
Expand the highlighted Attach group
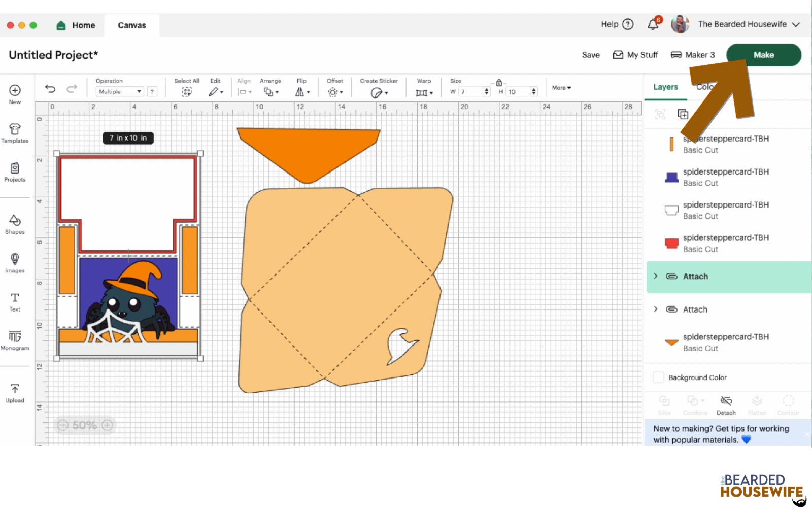pyautogui.click(x=656, y=277)
